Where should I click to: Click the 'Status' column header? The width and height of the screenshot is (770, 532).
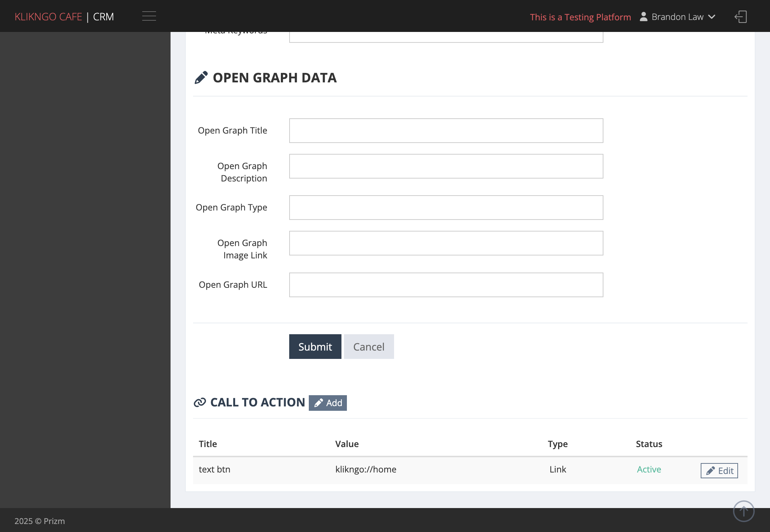[649, 444]
